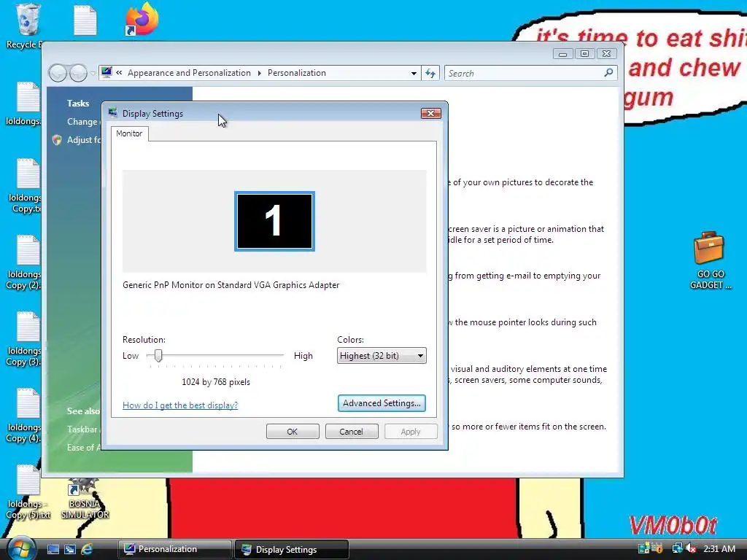Click the Display Settings title bar icon
The width and height of the screenshot is (747, 560).
coord(112,113)
